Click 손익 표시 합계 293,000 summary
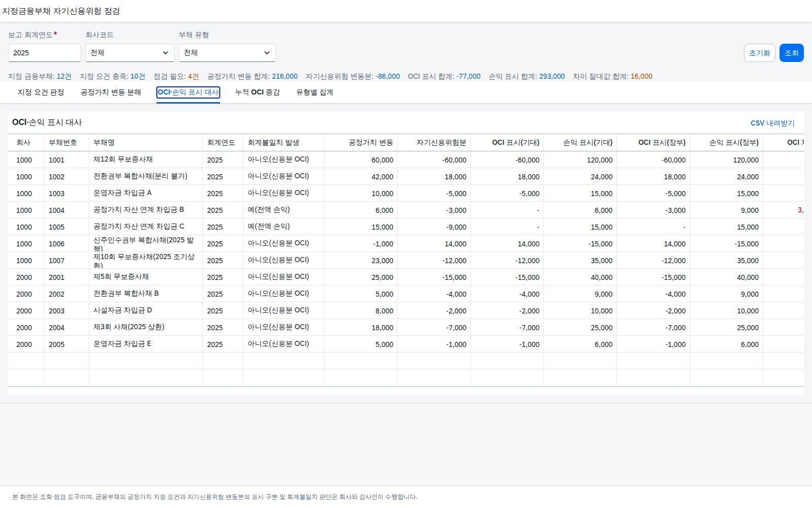The height and width of the screenshot is (508, 812). tap(527, 76)
